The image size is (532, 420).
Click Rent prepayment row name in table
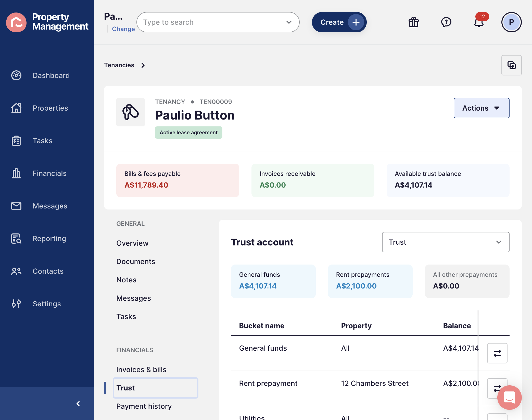[x=268, y=383]
